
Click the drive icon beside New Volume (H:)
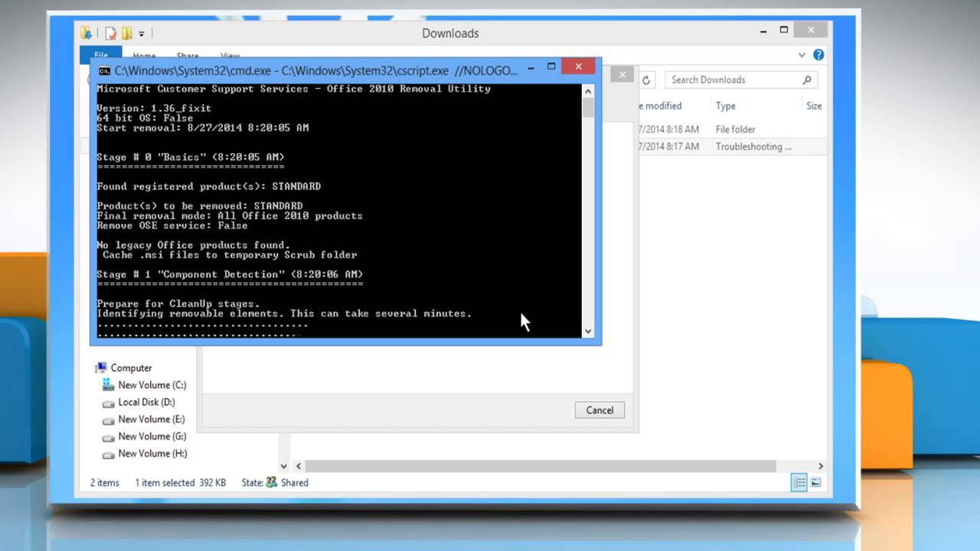click(x=108, y=454)
